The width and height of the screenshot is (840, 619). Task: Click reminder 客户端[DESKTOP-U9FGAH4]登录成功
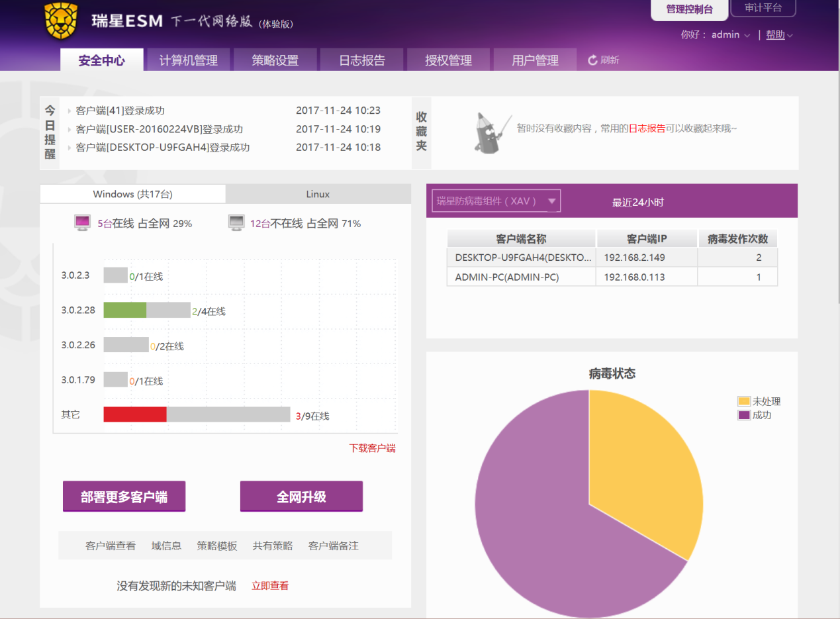[163, 148]
